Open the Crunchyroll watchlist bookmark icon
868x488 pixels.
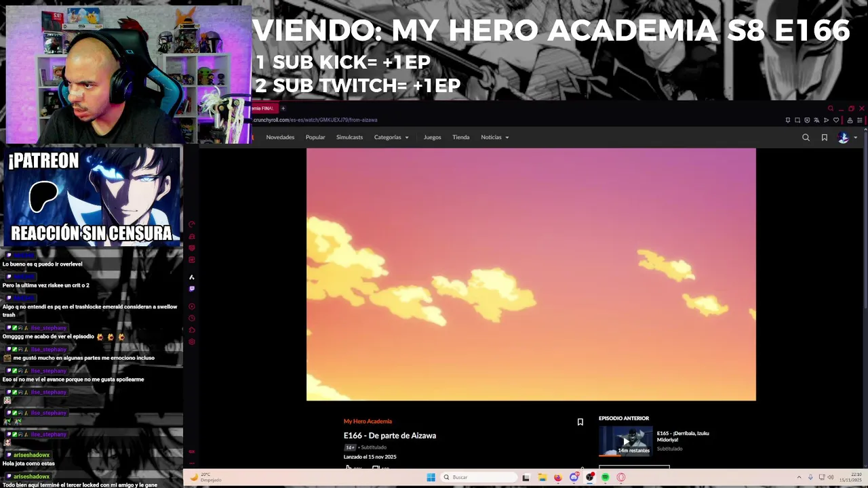coord(825,138)
